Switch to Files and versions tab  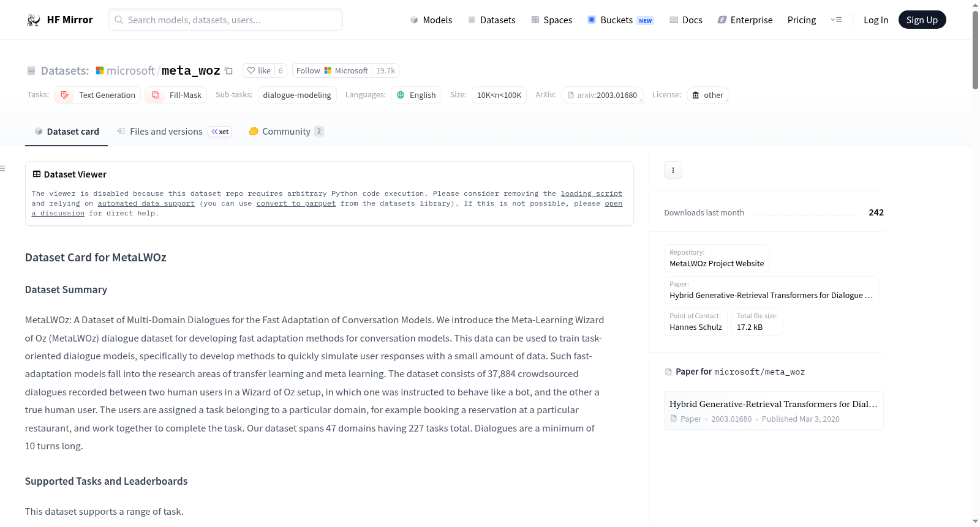[x=174, y=132]
